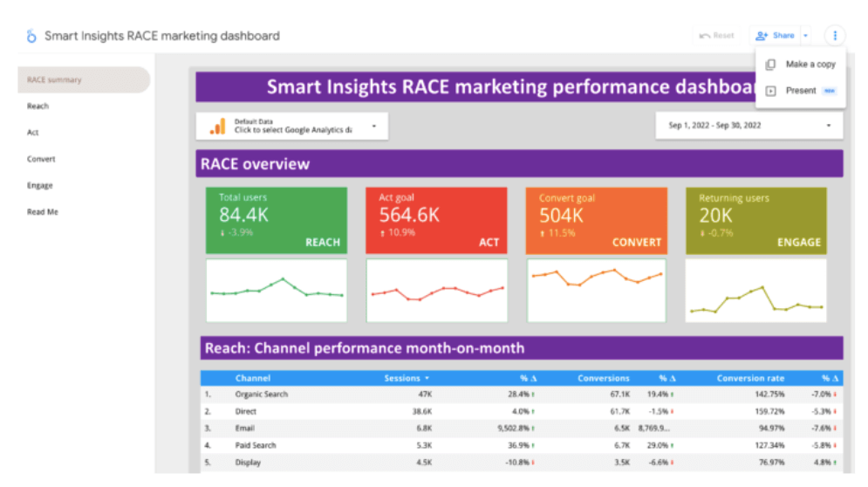The width and height of the screenshot is (868, 487).
Task: Go to the Reach page
Action: click(38, 106)
